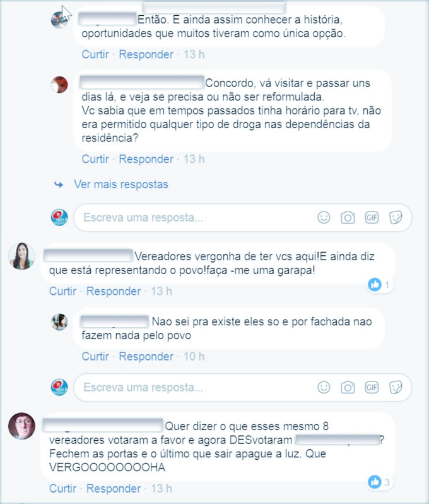This screenshot has width=429, height=504.
Task: Click Responder under the 'Quer dizer' comment
Action: point(114,489)
